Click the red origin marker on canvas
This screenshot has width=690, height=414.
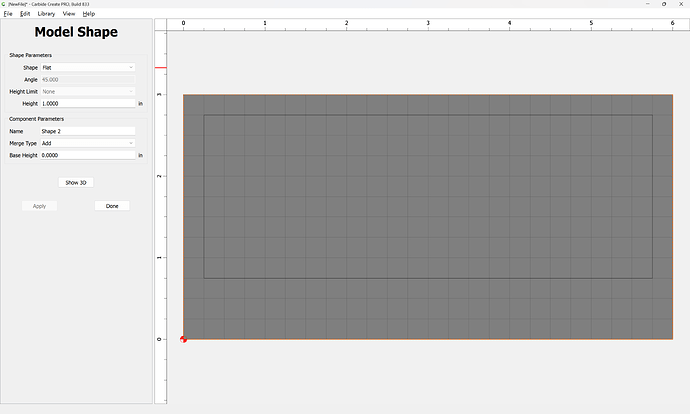click(x=184, y=339)
